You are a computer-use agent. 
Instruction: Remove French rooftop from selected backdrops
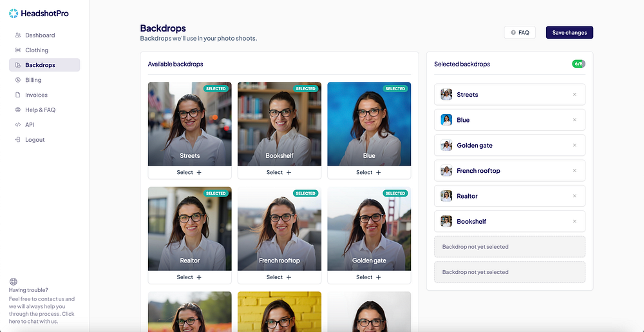tap(574, 171)
